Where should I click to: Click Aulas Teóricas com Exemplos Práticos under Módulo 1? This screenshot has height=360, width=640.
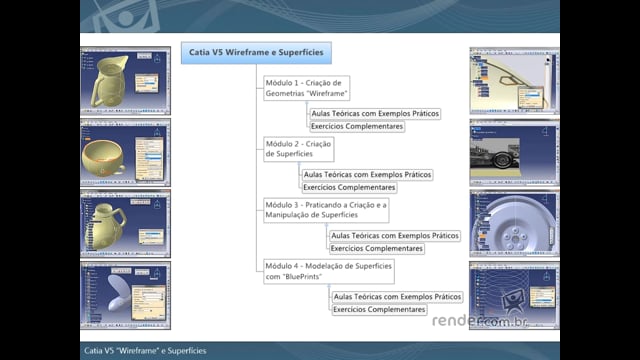tap(375, 113)
